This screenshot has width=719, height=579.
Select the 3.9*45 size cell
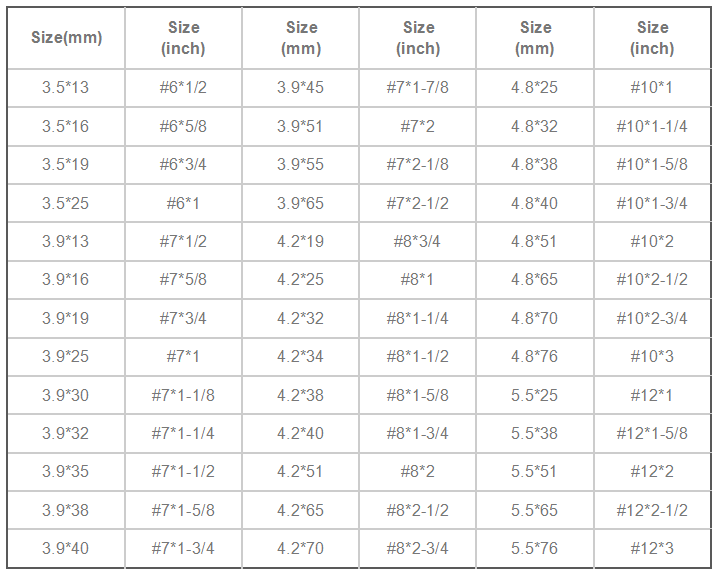pos(300,88)
